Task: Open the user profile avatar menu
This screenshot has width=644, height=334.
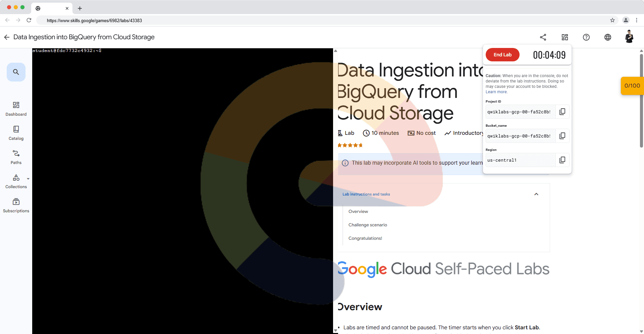Action: pos(629,37)
